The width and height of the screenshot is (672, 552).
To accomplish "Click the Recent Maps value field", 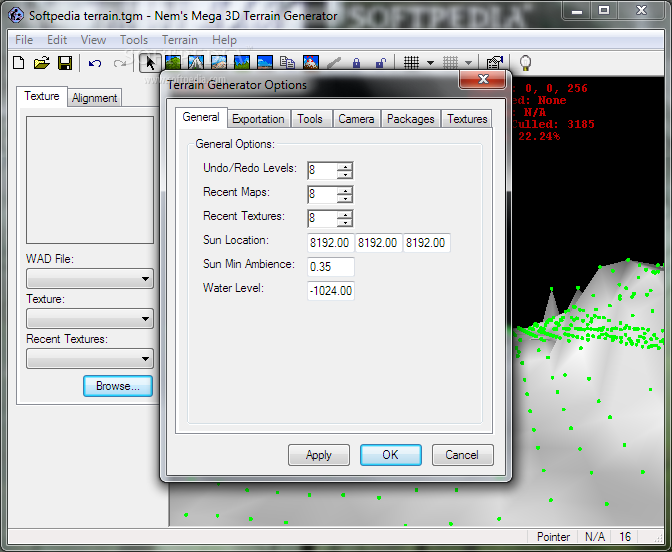I will click(x=322, y=195).
